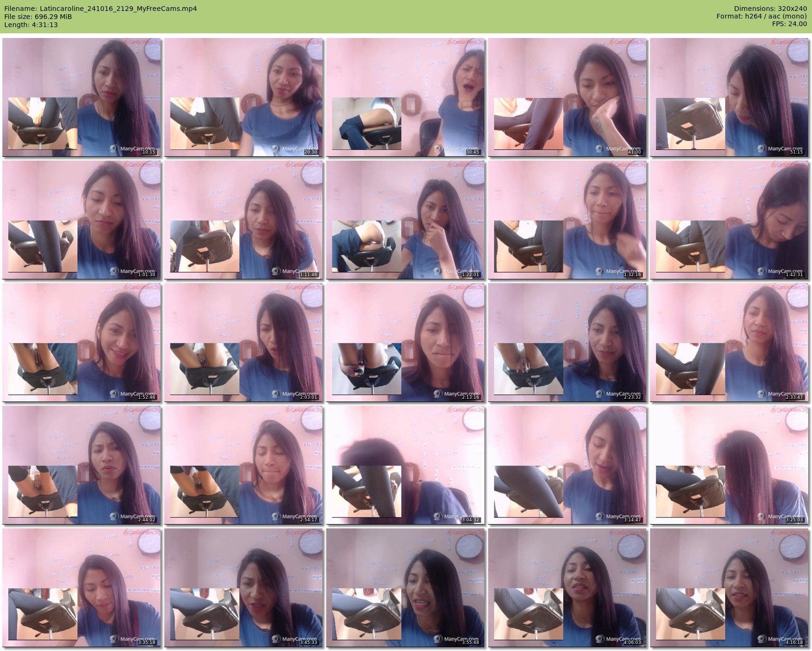Click the Filename text in the header
This screenshot has width=812, height=651.
click(100, 9)
